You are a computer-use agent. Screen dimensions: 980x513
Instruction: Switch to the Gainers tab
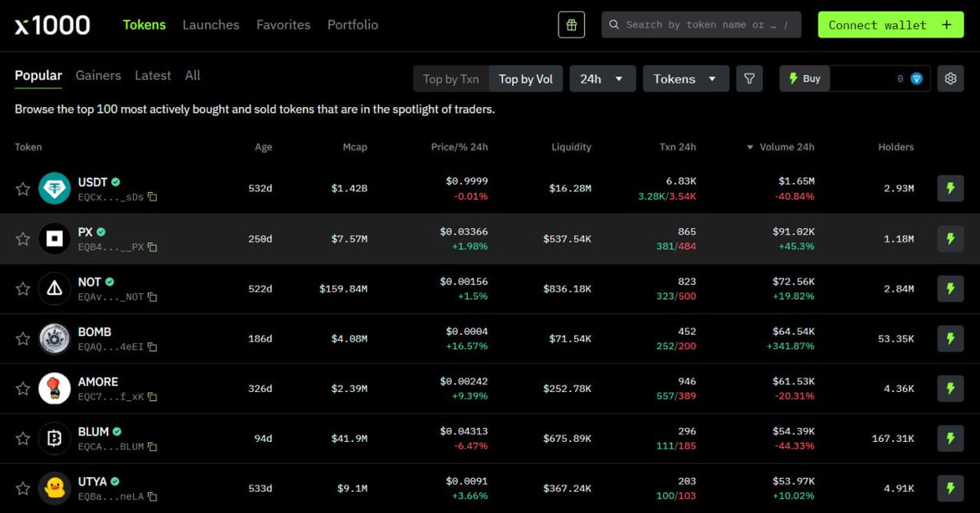(98, 75)
